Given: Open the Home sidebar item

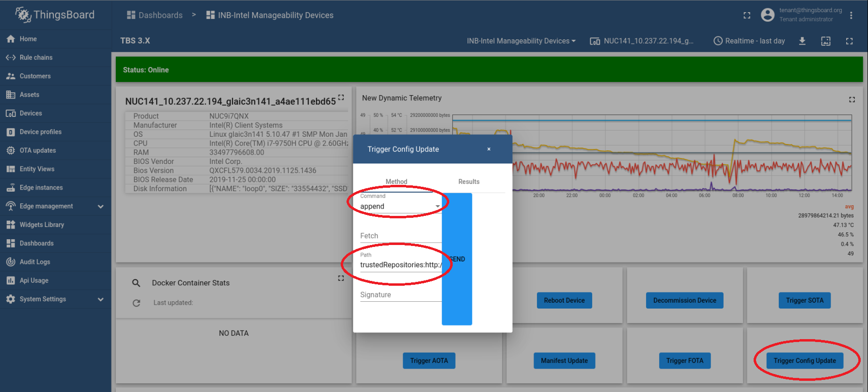Looking at the screenshot, I should (55, 39).
